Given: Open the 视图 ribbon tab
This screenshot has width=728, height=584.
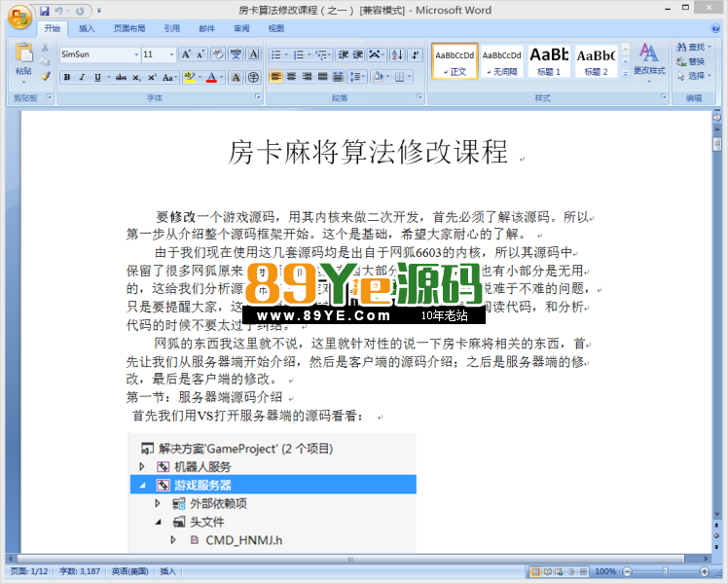Looking at the screenshot, I should (276, 29).
